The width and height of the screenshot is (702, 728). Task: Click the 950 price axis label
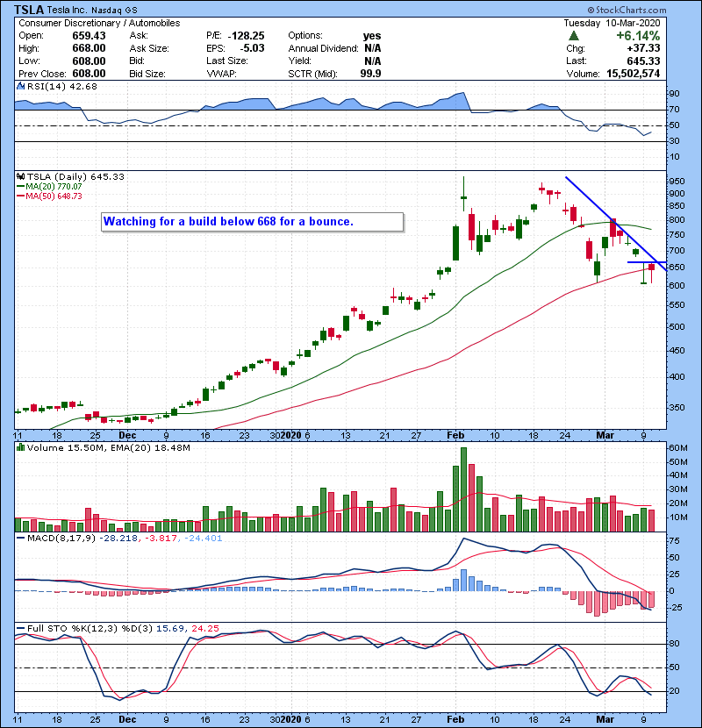point(677,181)
